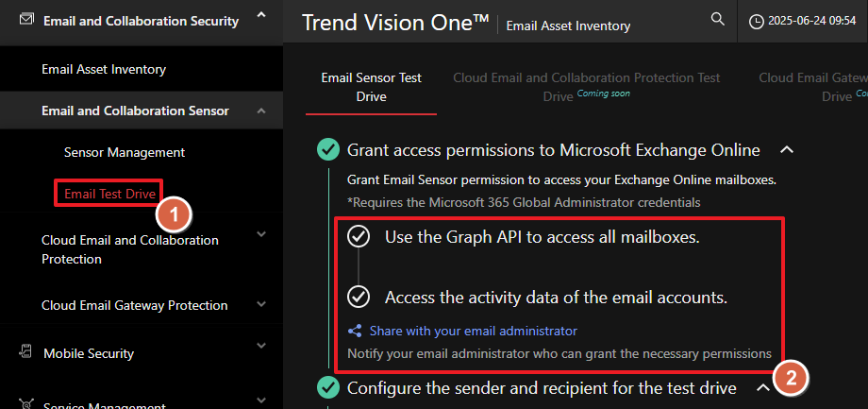Click the Mobile Security device icon
The image size is (868, 409).
point(25,352)
